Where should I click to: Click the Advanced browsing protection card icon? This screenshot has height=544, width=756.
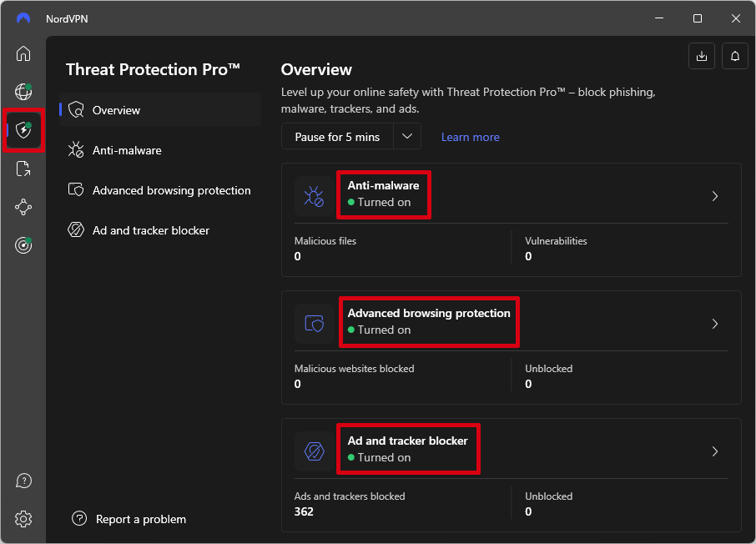pos(314,324)
